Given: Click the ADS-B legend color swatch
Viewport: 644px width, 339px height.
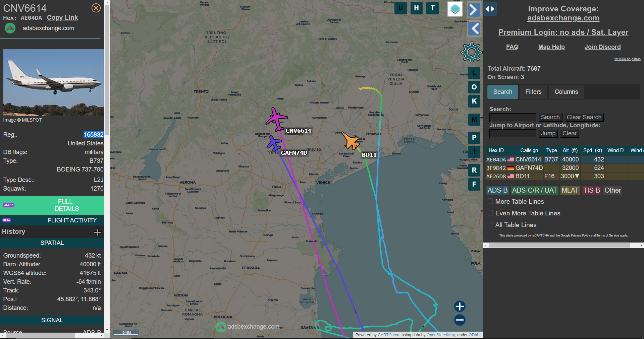Looking at the screenshot, I should pos(497,190).
